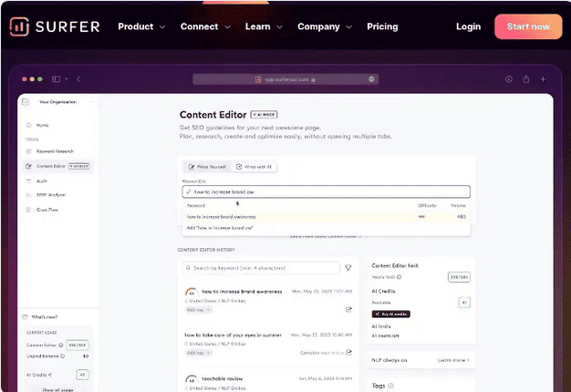
Task: Open Grow Flow in the sidebar
Action: click(x=47, y=210)
